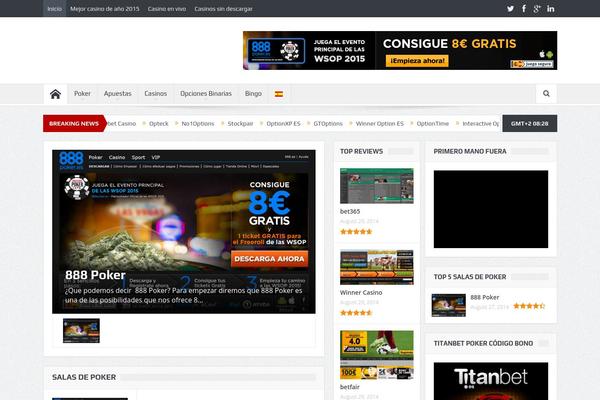The width and height of the screenshot is (600, 400).
Task: Open the bet365 review title
Action: click(x=350, y=211)
